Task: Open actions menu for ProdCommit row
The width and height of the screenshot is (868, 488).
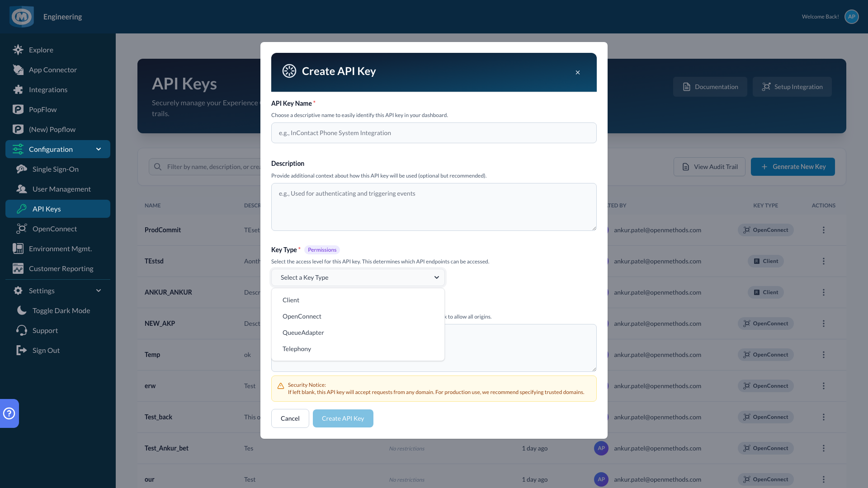Action: coord(824,230)
